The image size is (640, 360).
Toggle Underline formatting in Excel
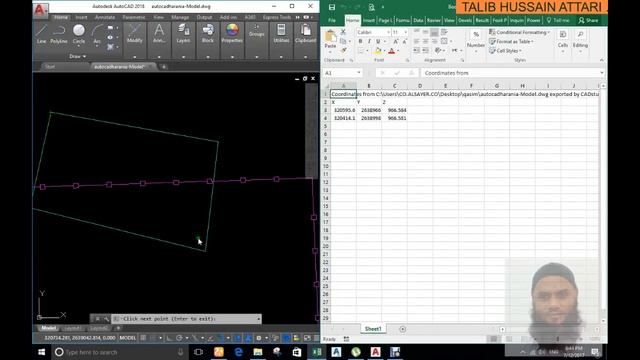(x=378, y=41)
